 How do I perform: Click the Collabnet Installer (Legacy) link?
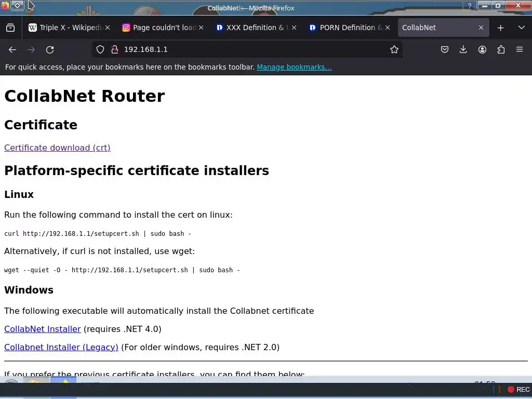coord(61,348)
